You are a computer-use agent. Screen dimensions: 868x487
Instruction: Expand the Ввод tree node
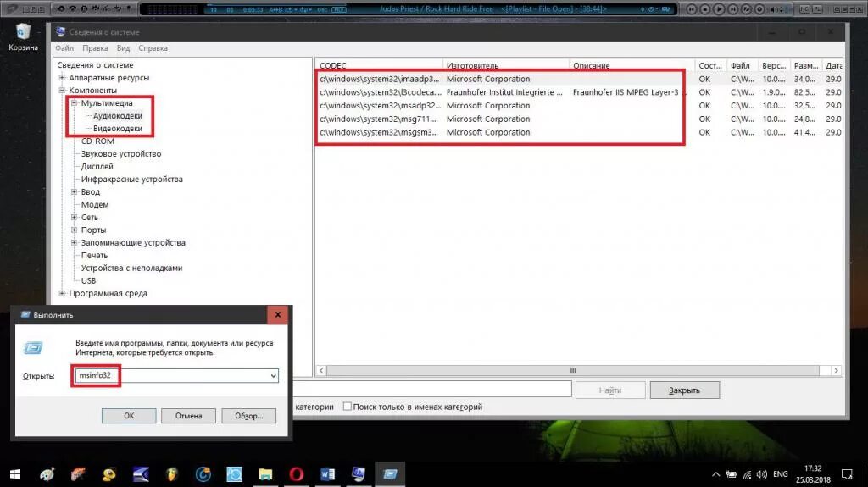[x=75, y=191]
